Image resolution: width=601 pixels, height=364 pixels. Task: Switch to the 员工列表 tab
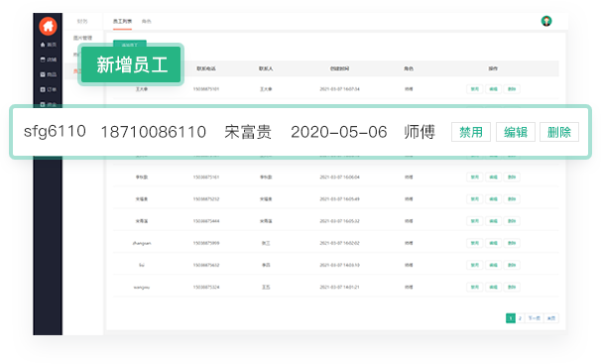pyautogui.click(x=122, y=22)
